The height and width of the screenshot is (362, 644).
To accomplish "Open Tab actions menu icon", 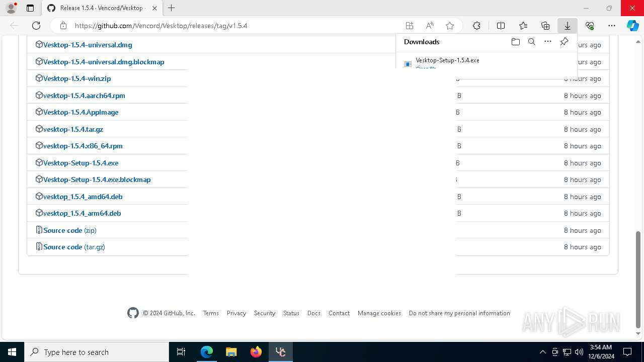I will [30, 8].
